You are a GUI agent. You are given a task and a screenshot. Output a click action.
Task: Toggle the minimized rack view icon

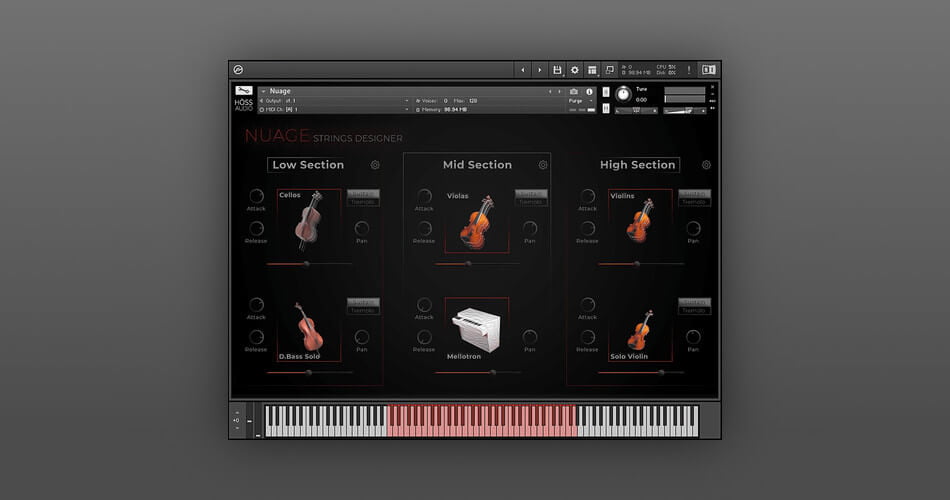610,70
